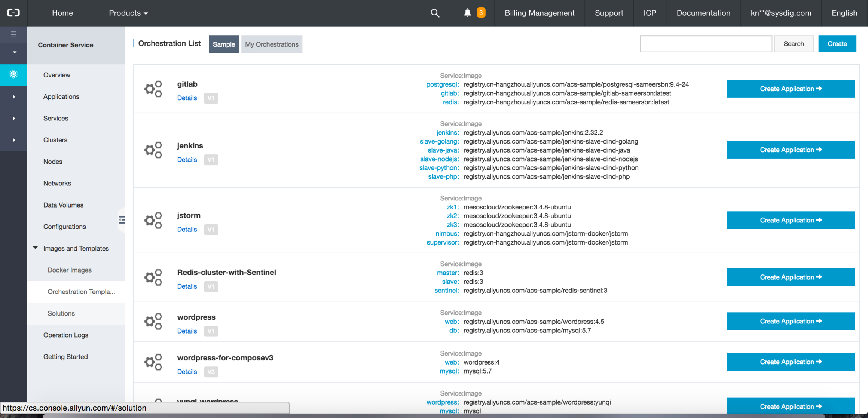This screenshot has width=868, height=418.
Task: Switch to My Orchestrations tab
Action: tap(272, 44)
